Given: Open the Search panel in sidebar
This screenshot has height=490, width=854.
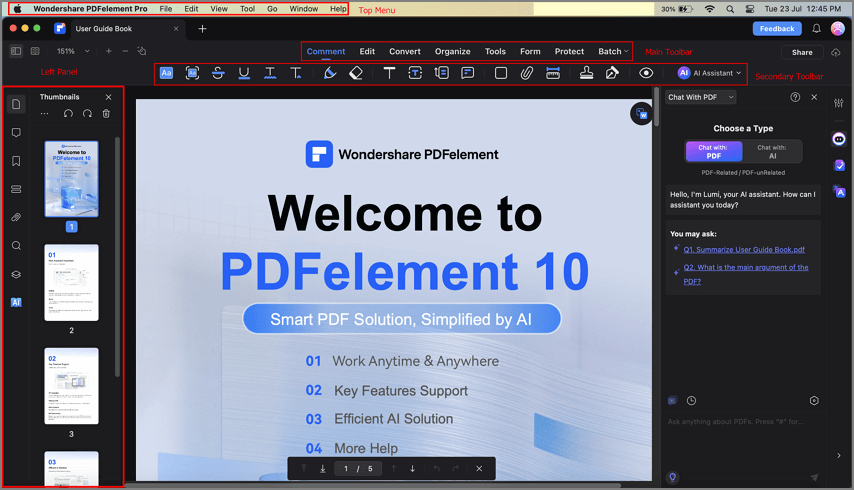Looking at the screenshot, I should pos(16,246).
